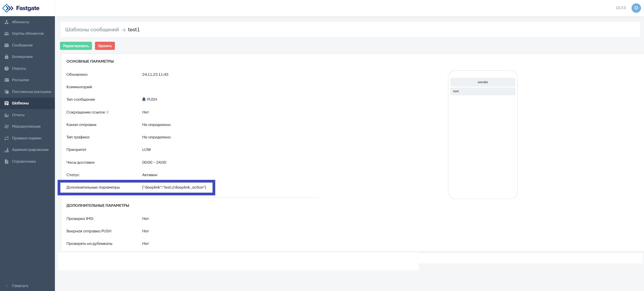Click the Блокировки lock icon

tap(6, 57)
